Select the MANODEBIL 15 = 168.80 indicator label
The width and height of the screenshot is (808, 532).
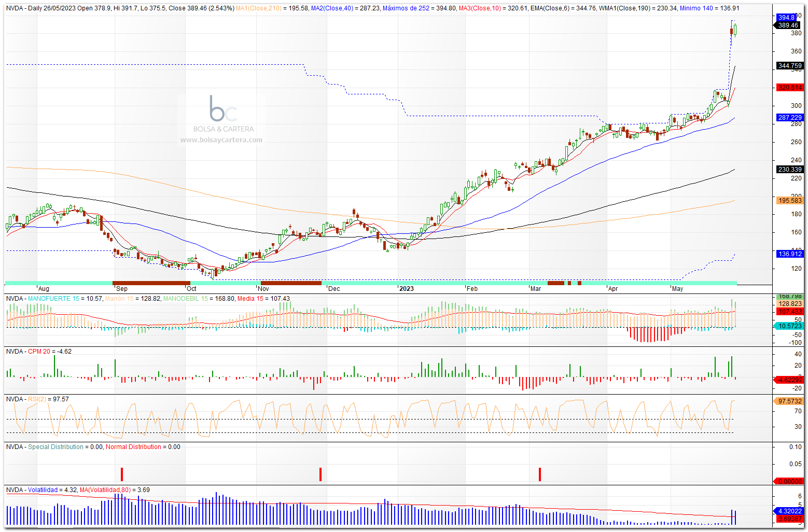pyautogui.click(x=199, y=299)
